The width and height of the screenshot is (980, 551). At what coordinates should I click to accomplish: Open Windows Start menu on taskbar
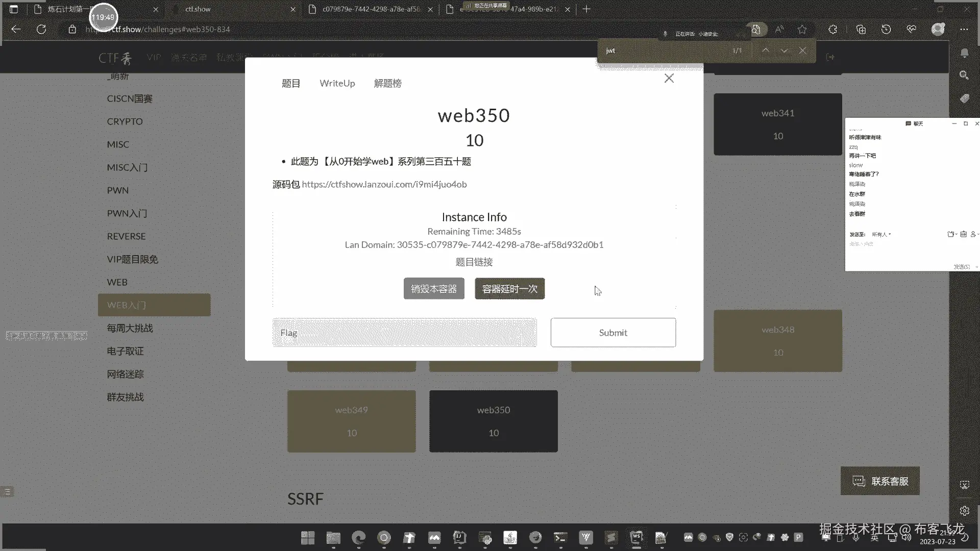[308, 538]
